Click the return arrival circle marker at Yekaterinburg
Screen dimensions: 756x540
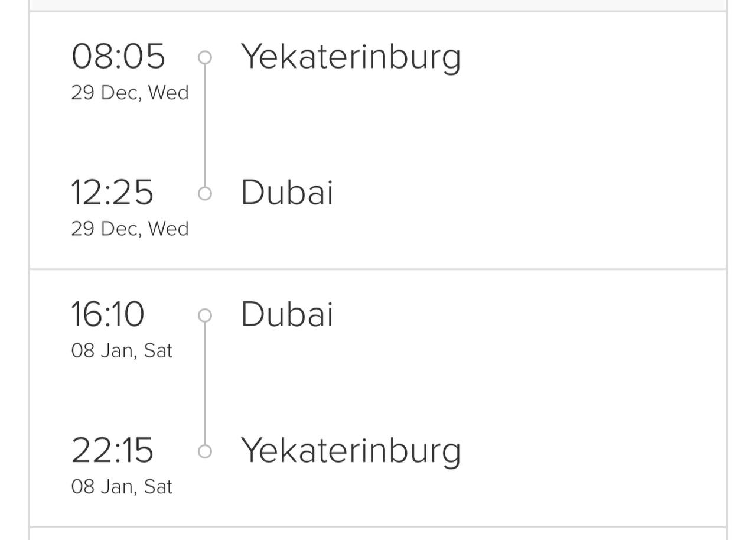205,451
